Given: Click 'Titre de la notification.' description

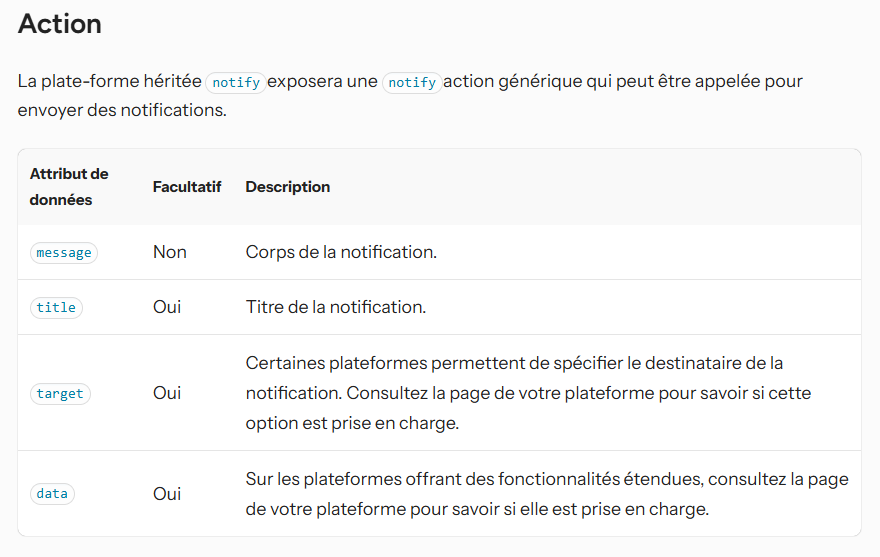Looking at the screenshot, I should [336, 307].
